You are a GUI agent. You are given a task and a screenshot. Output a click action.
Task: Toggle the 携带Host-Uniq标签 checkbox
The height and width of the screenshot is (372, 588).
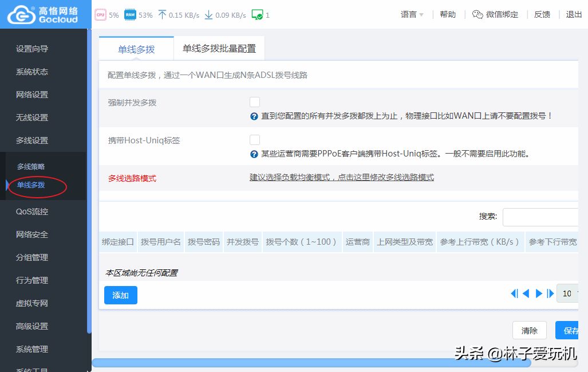pos(255,140)
